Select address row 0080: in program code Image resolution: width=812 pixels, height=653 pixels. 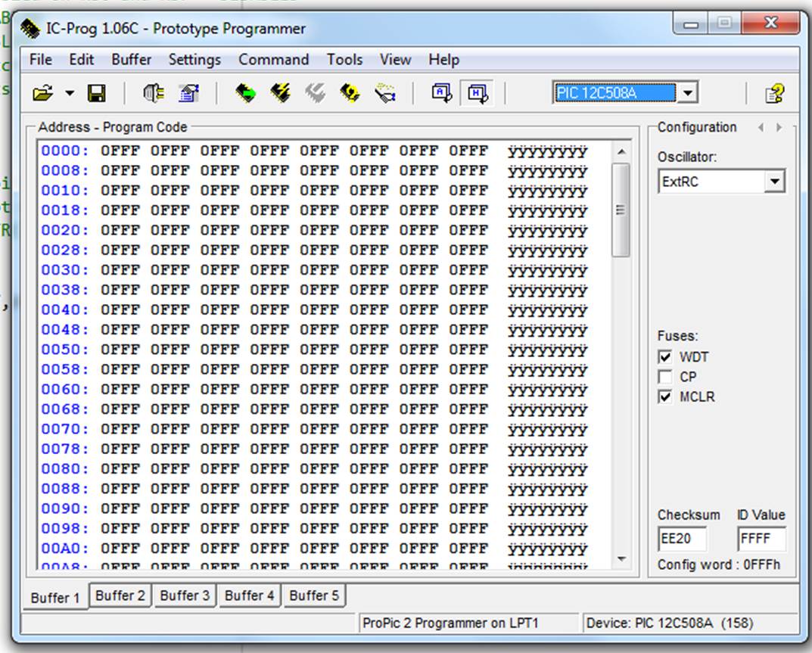[x=65, y=468]
